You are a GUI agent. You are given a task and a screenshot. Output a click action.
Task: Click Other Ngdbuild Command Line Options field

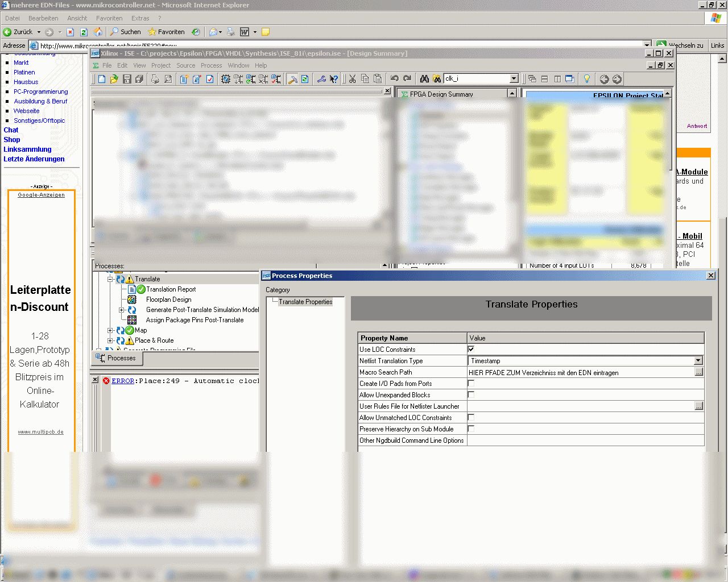(x=585, y=440)
